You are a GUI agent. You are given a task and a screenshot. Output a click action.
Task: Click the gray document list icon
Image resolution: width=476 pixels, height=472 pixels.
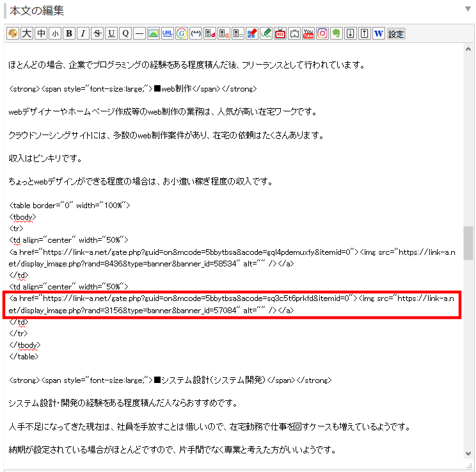[x=238, y=33]
